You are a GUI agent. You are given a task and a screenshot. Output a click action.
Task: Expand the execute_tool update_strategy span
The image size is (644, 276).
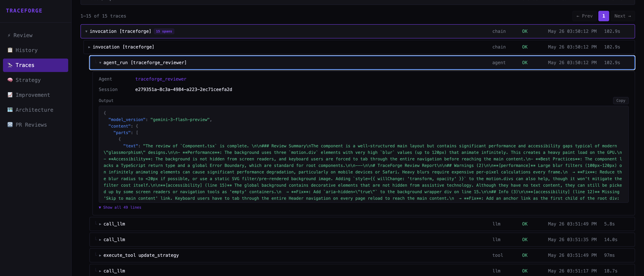click(x=362, y=255)
